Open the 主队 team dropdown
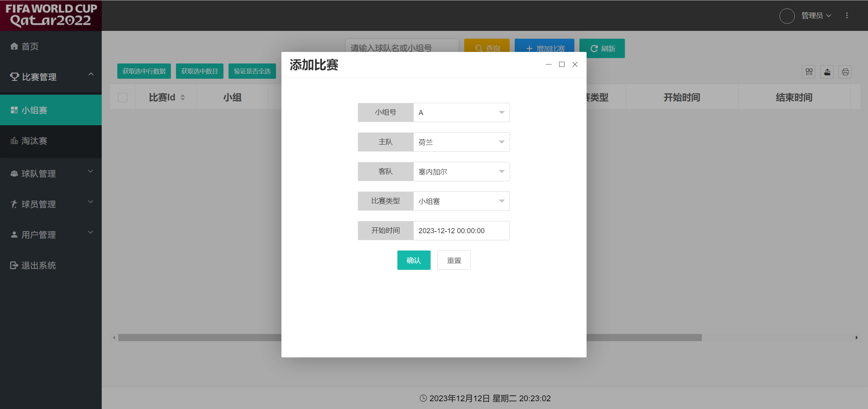 461,142
